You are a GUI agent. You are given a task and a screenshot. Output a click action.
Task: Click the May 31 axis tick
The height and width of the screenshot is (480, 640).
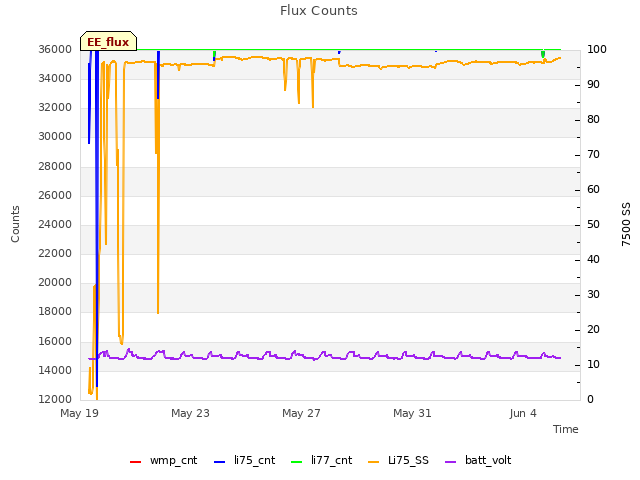pos(412,413)
